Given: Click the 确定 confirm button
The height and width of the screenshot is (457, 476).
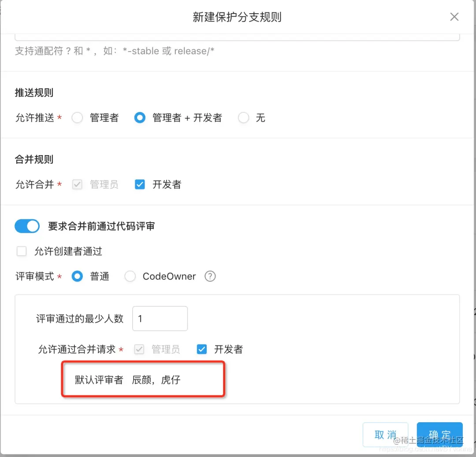Looking at the screenshot, I should (x=439, y=434).
